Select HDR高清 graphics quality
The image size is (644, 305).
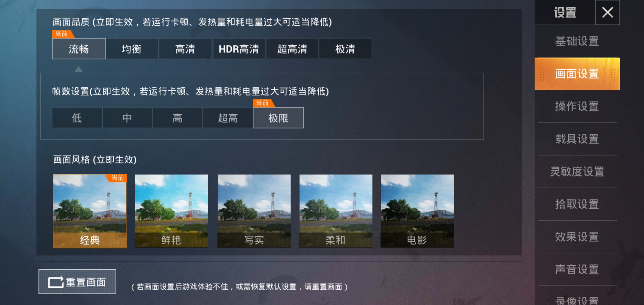click(x=239, y=49)
